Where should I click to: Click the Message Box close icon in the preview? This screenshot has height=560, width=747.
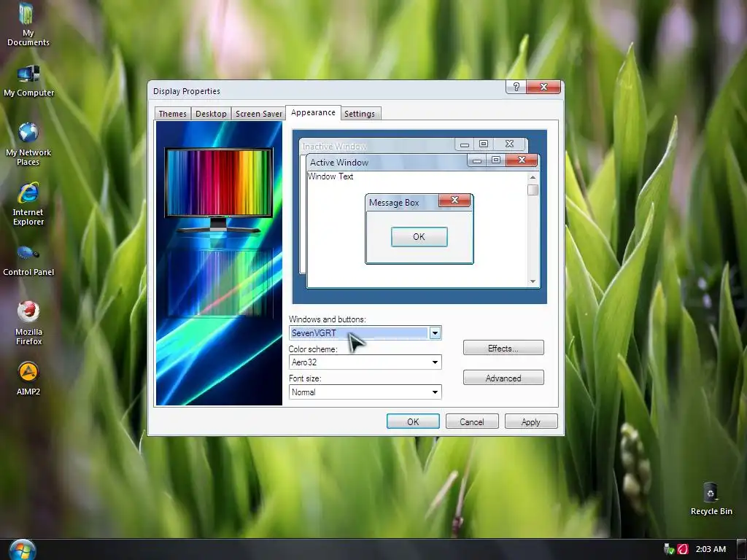[454, 200]
